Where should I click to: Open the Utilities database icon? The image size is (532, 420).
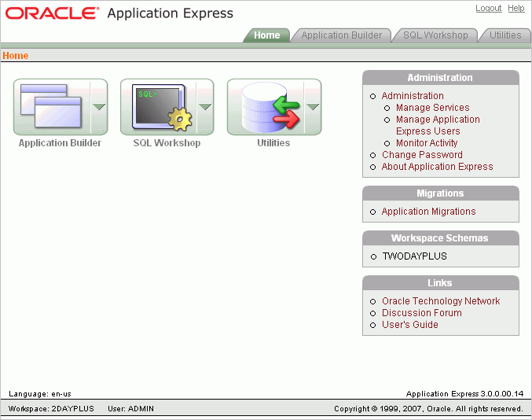265,107
